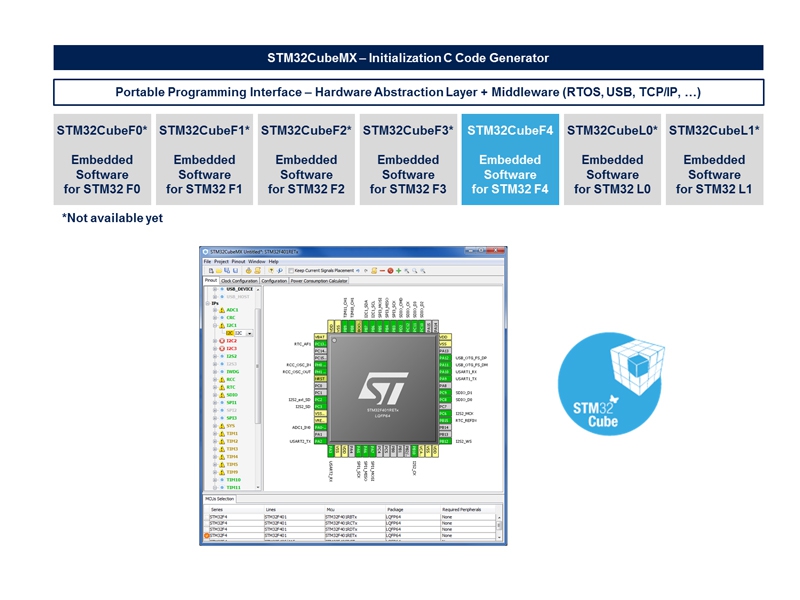This screenshot has width=800, height=600.
Task: Expand the ADC1 peripheral node
Action: [214, 310]
